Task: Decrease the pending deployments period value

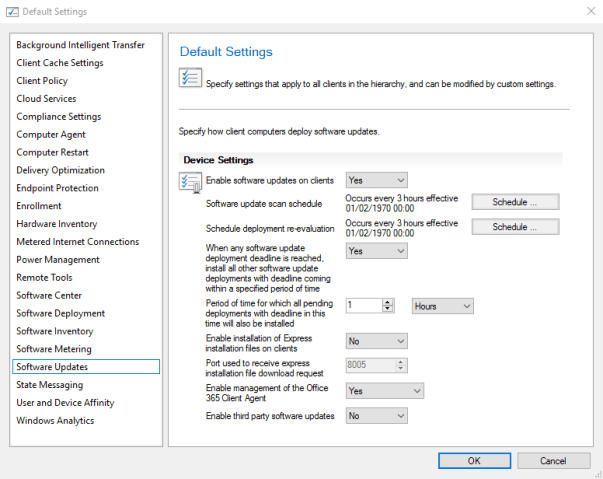Action: tap(388, 309)
